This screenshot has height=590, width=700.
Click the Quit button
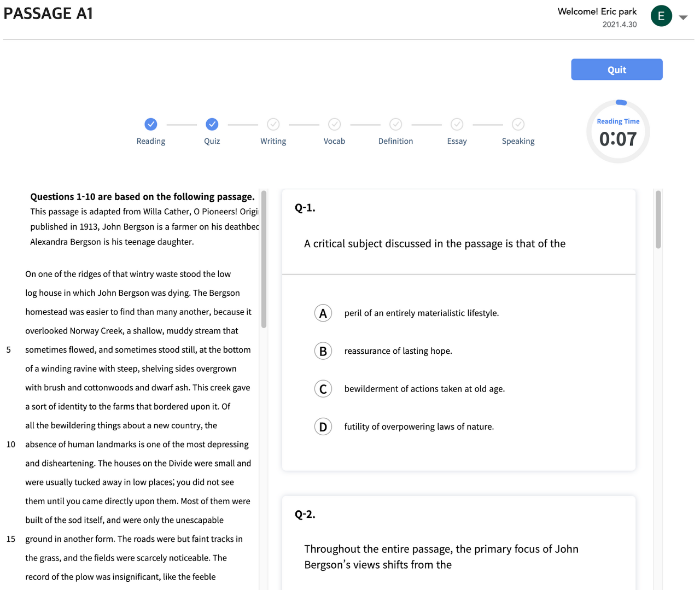pos(617,69)
